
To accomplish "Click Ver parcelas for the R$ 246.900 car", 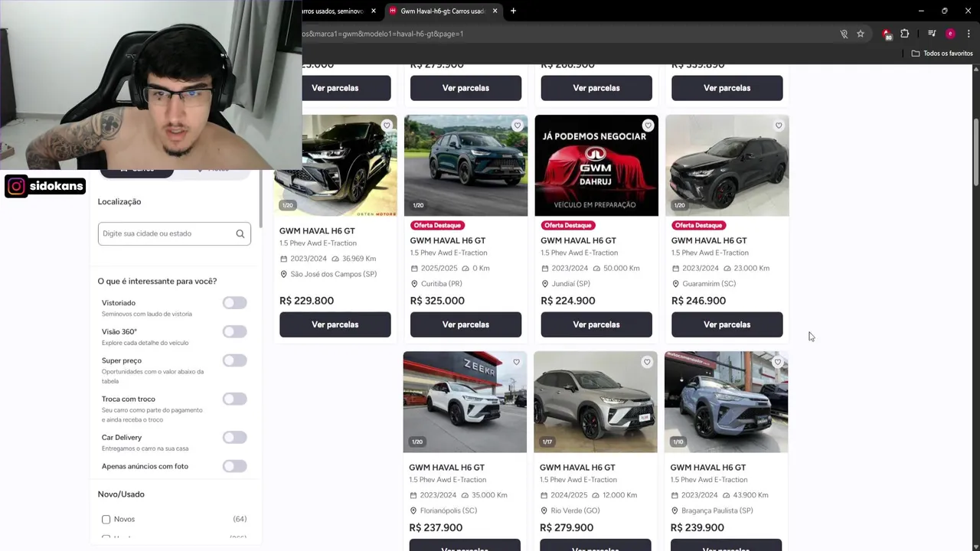I will (727, 324).
